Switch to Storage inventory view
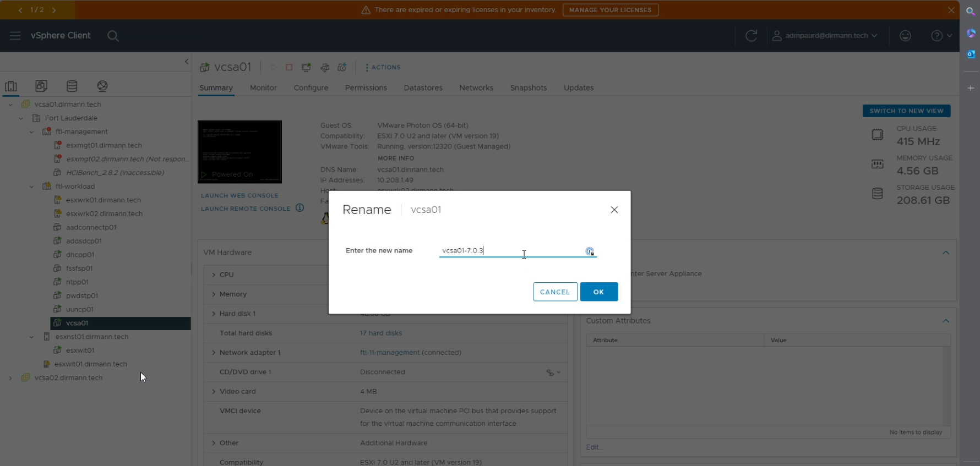The height and width of the screenshot is (466, 980). pos(72,86)
